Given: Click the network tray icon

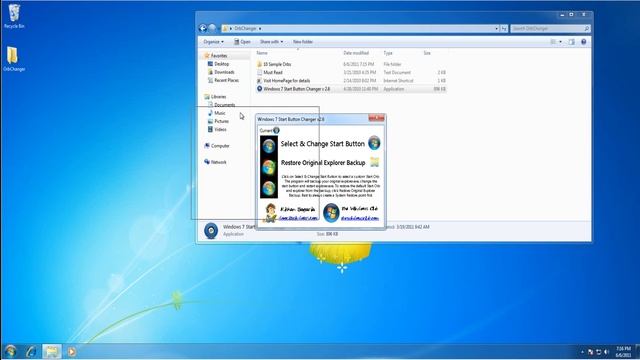Looking at the screenshot, I should 598,352.
